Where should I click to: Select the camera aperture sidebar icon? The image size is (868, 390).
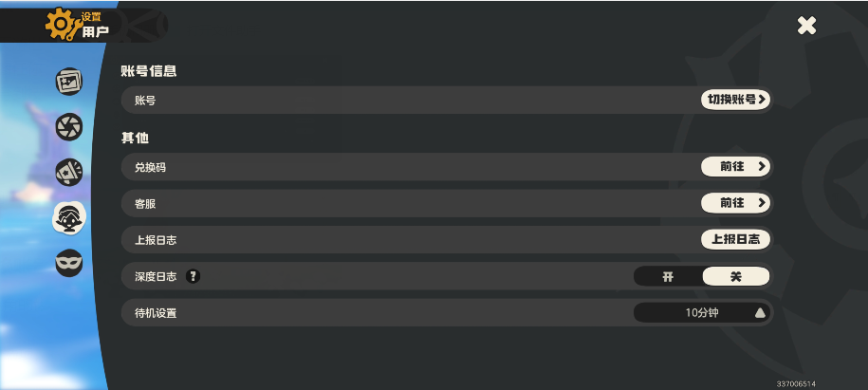point(69,127)
